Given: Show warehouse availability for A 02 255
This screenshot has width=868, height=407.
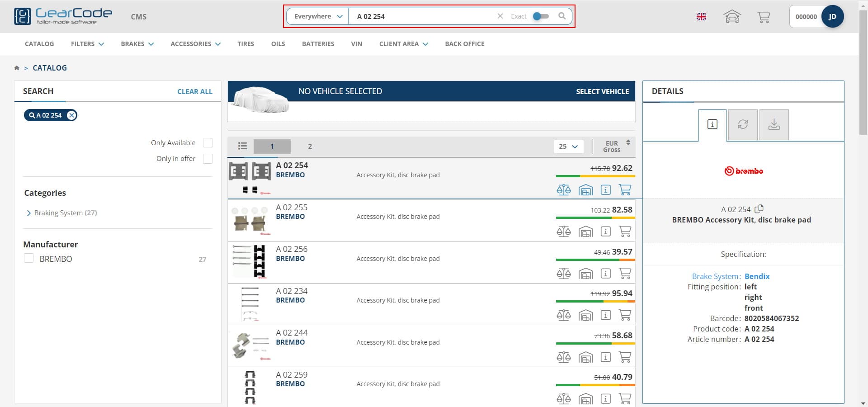Looking at the screenshot, I should coord(585,232).
